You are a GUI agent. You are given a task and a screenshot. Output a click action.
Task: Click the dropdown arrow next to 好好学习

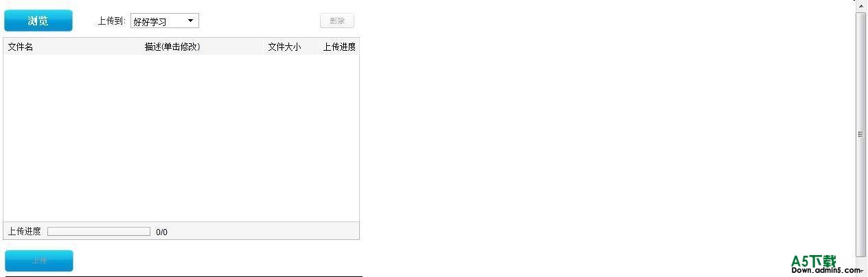point(190,21)
